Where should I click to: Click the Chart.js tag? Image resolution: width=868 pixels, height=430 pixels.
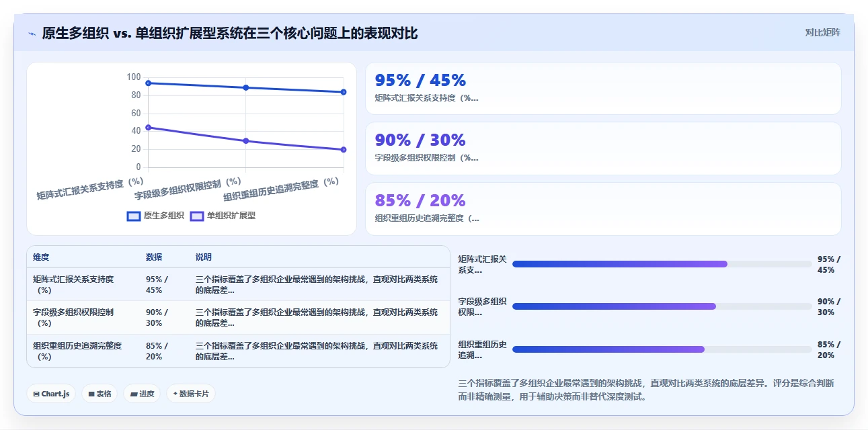coord(51,394)
